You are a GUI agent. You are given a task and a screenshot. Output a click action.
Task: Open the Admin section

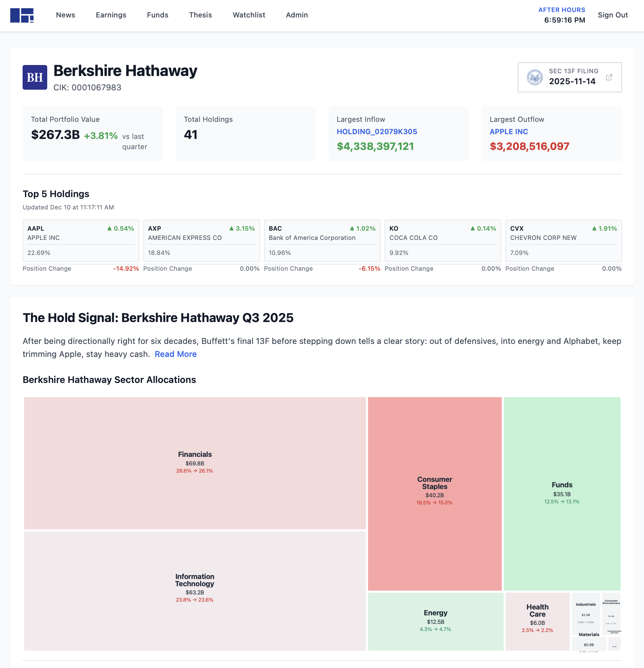tap(297, 15)
